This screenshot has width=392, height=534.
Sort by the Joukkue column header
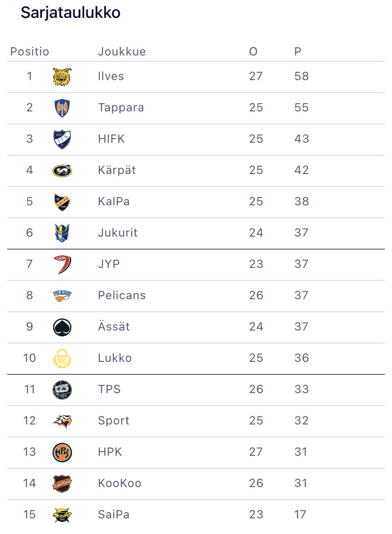click(122, 52)
